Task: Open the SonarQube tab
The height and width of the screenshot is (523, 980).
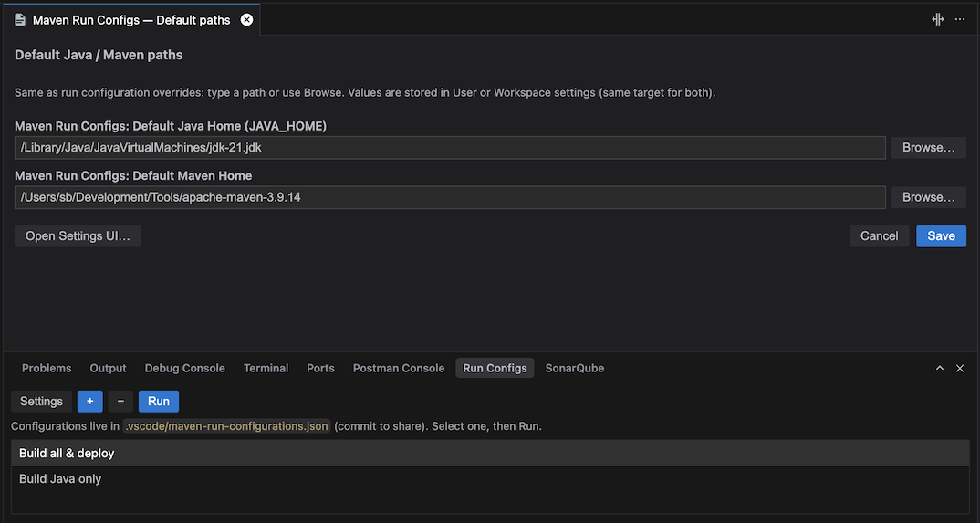Action: (575, 368)
